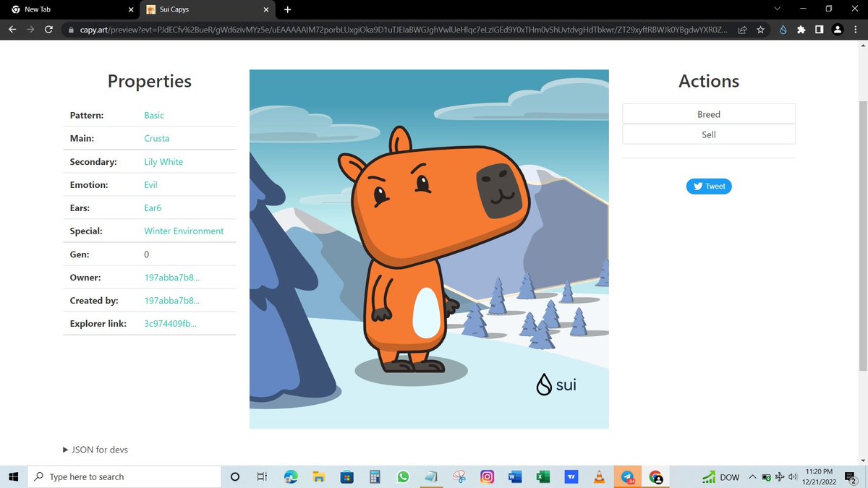Open the Evil emotion link
Viewport: 868px width, 488px height.
point(150,185)
